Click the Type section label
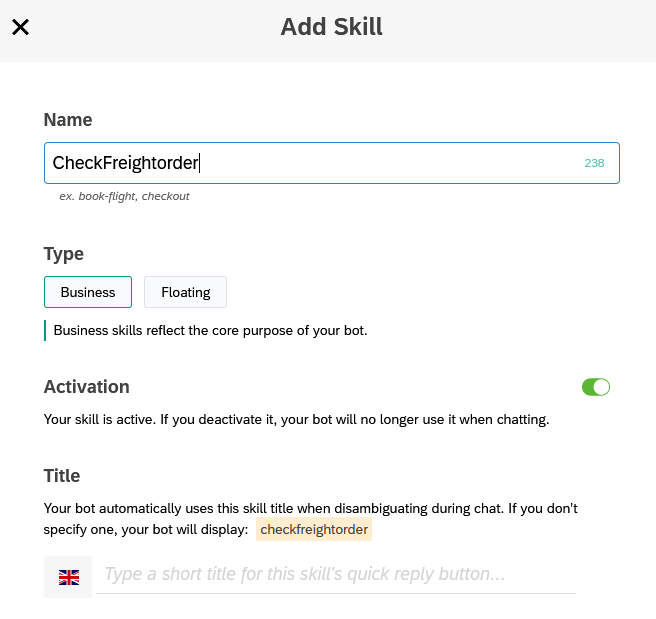Viewport: 656px width, 619px height. click(x=64, y=254)
